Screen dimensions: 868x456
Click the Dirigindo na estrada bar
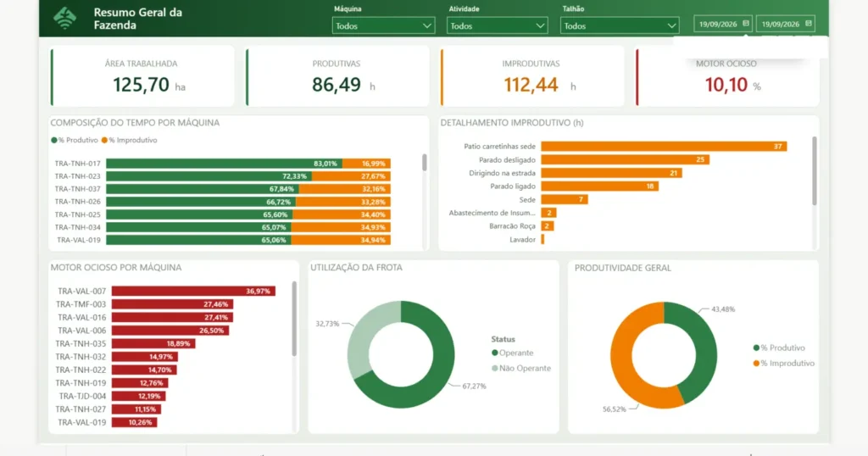coord(612,173)
